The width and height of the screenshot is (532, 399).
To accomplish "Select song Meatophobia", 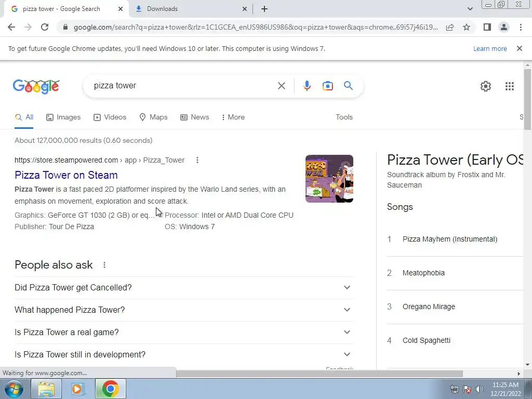I will 423,273.
